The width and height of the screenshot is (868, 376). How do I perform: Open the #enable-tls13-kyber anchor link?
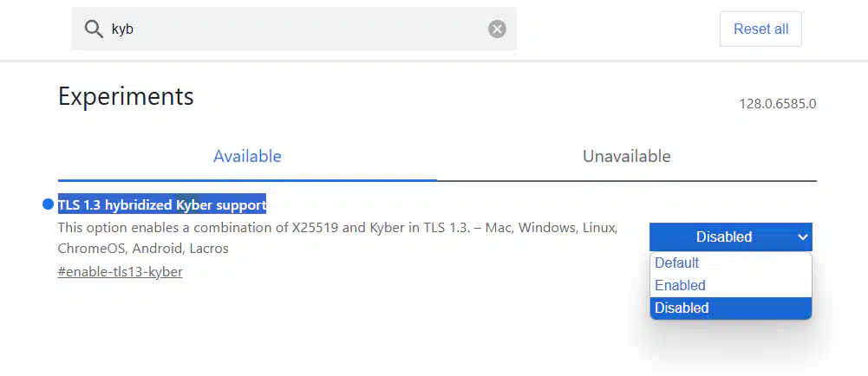(120, 272)
